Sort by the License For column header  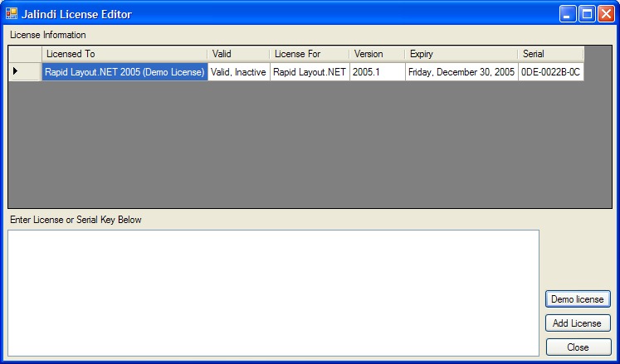(x=310, y=54)
